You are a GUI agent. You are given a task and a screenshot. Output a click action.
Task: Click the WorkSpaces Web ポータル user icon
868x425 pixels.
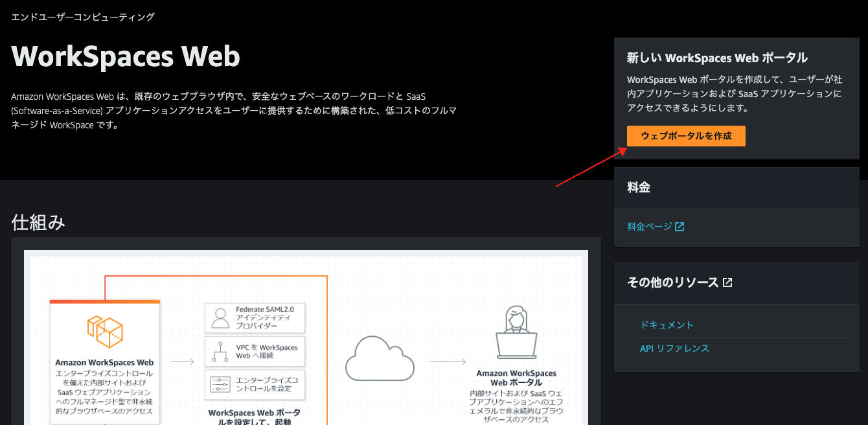point(516,330)
